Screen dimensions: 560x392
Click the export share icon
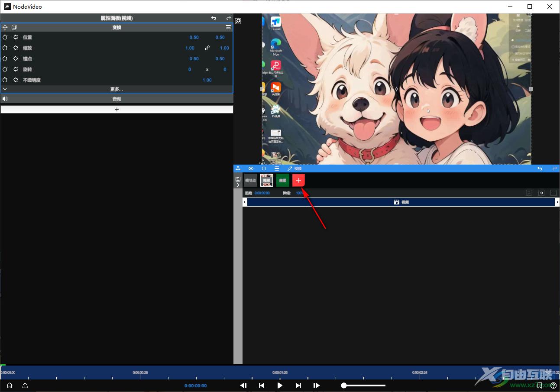coord(25,386)
